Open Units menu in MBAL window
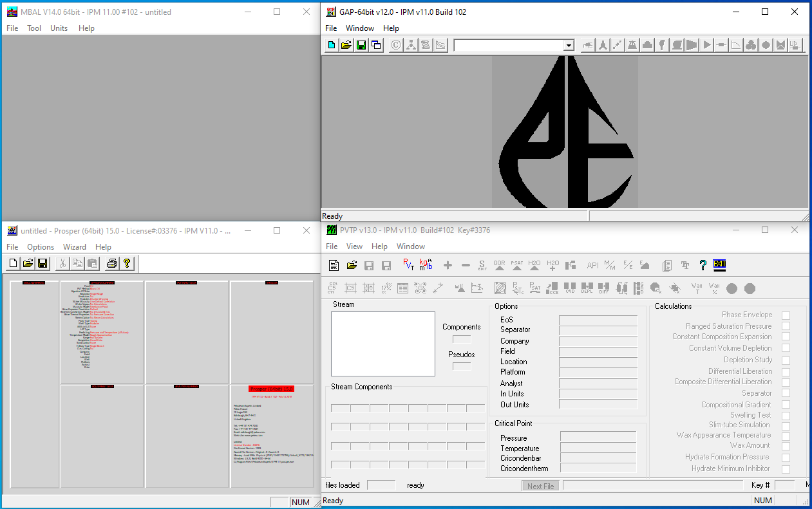Image resolution: width=812 pixels, height=509 pixels. point(59,28)
